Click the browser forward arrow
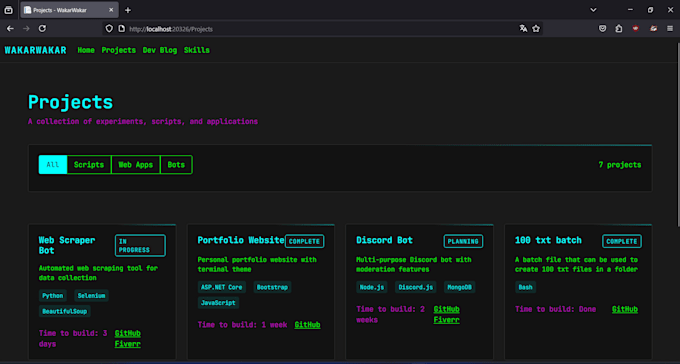The height and width of the screenshot is (364, 680). point(26,29)
